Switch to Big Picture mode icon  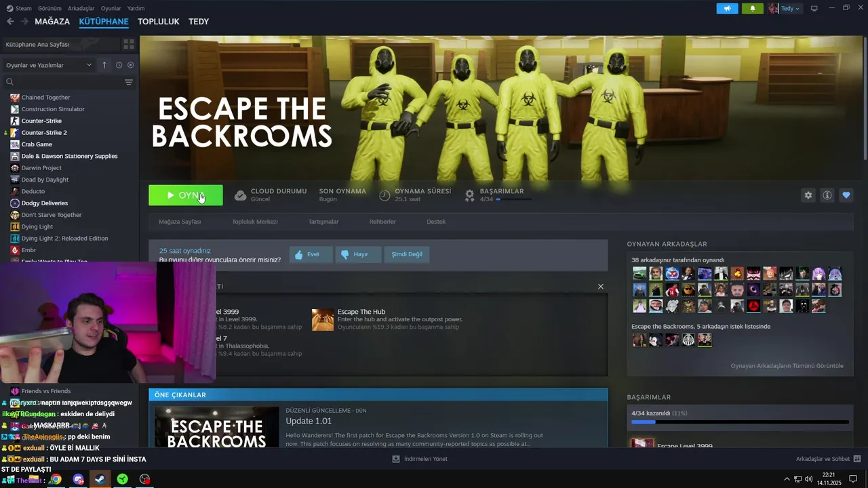(814, 8)
